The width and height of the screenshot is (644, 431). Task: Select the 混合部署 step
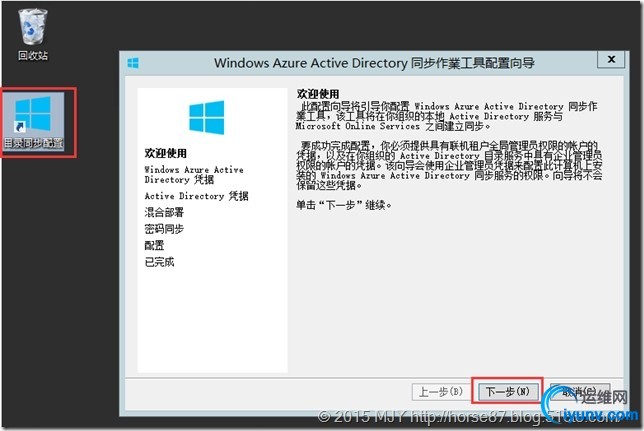point(164,212)
